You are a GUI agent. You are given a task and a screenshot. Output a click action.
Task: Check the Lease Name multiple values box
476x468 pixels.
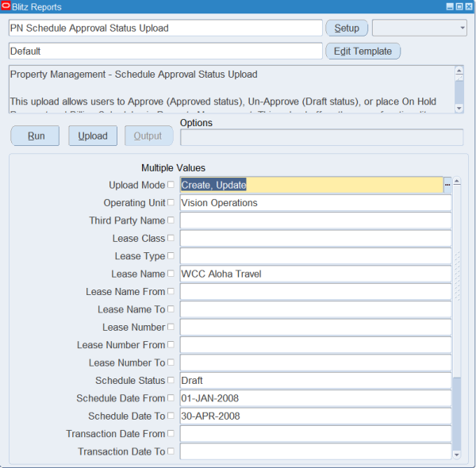pos(171,274)
